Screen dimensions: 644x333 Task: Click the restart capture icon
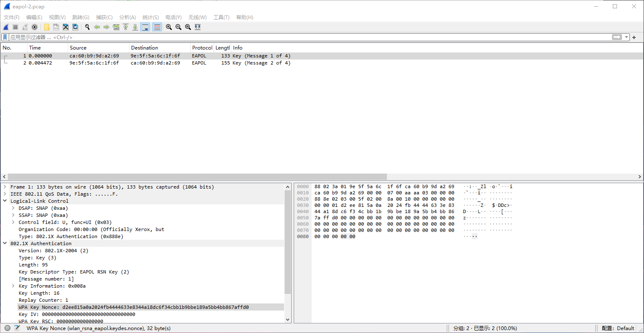tap(25, 27)
